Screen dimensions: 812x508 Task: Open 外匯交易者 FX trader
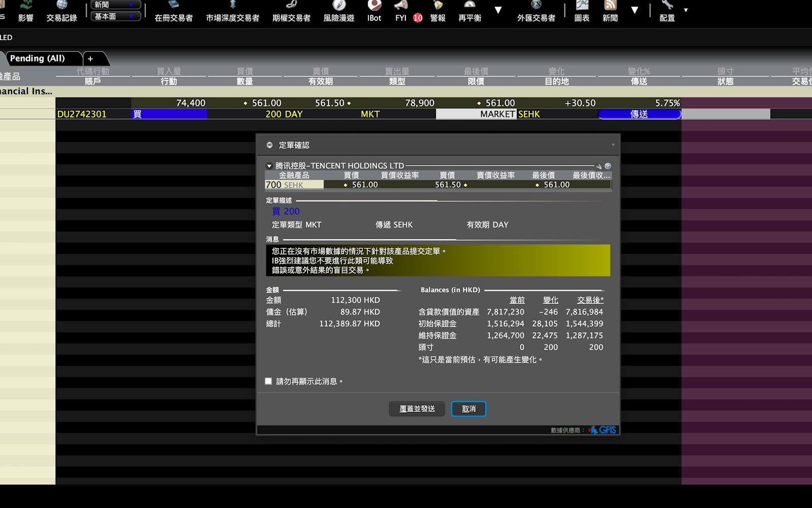(536, 11)
